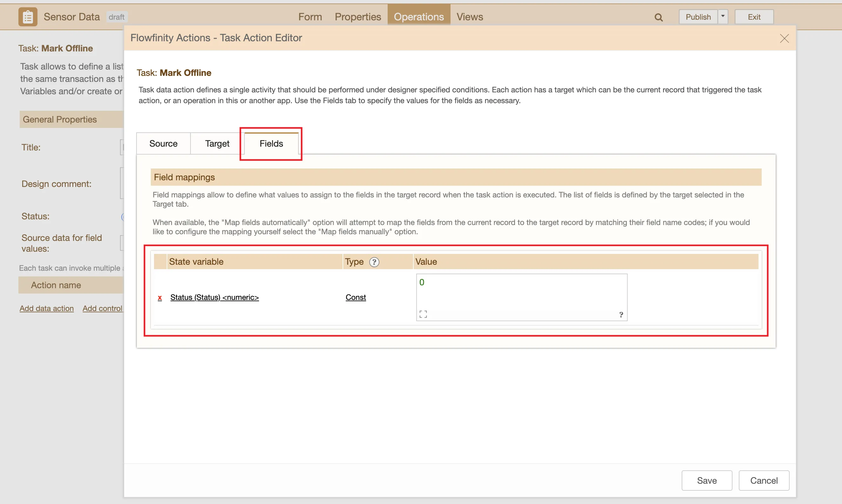Viewport: 842px width, 504px height.
Task: Open the Form menu tab
Action: (310, 17)
